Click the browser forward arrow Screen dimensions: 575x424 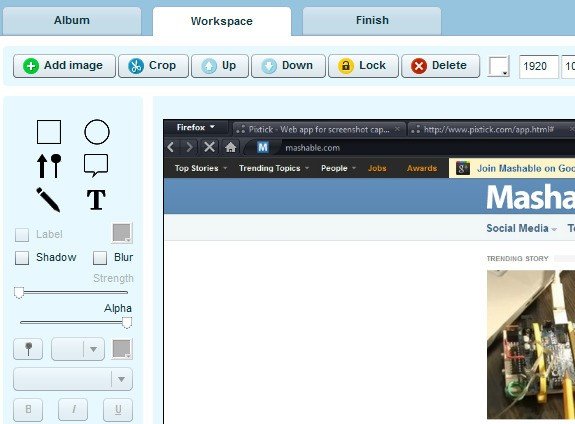[189, 147]
